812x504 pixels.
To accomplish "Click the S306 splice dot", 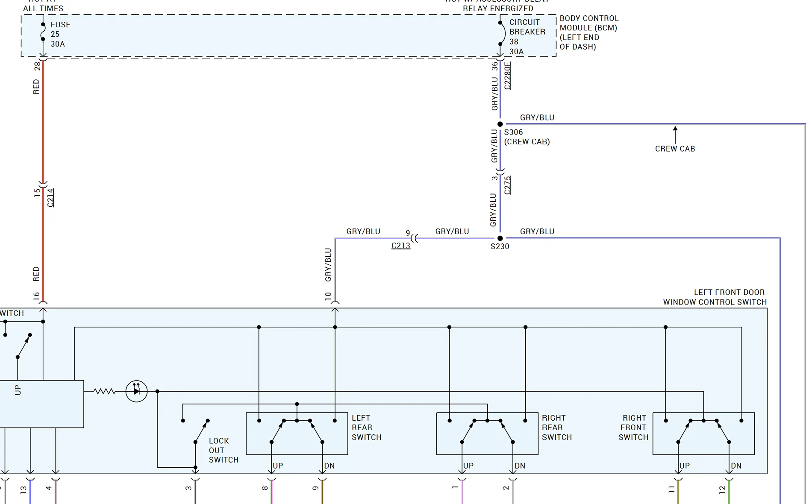I will click(x=500, y=124).
